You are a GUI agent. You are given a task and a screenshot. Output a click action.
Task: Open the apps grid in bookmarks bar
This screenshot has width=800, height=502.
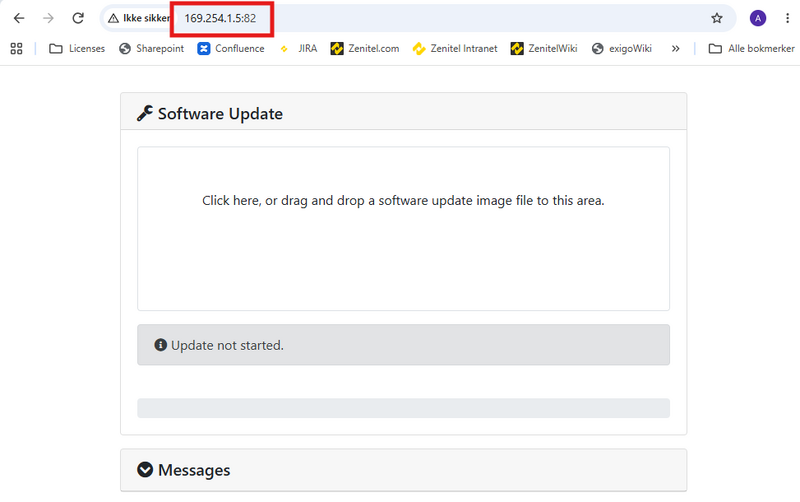[16, 48]
